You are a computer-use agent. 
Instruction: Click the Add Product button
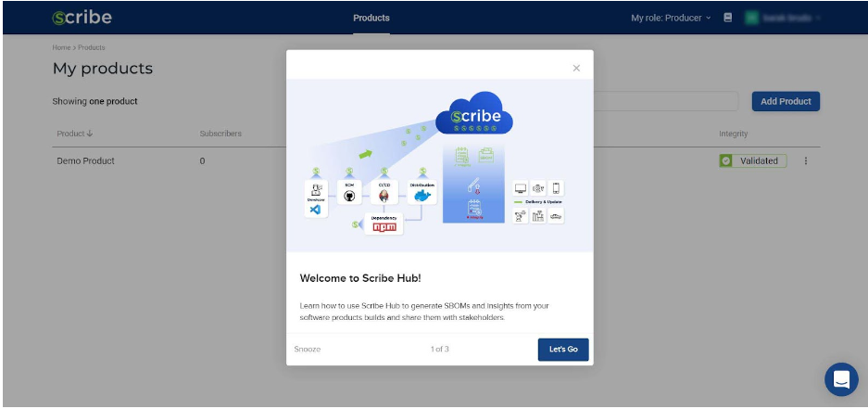point(785,101)
